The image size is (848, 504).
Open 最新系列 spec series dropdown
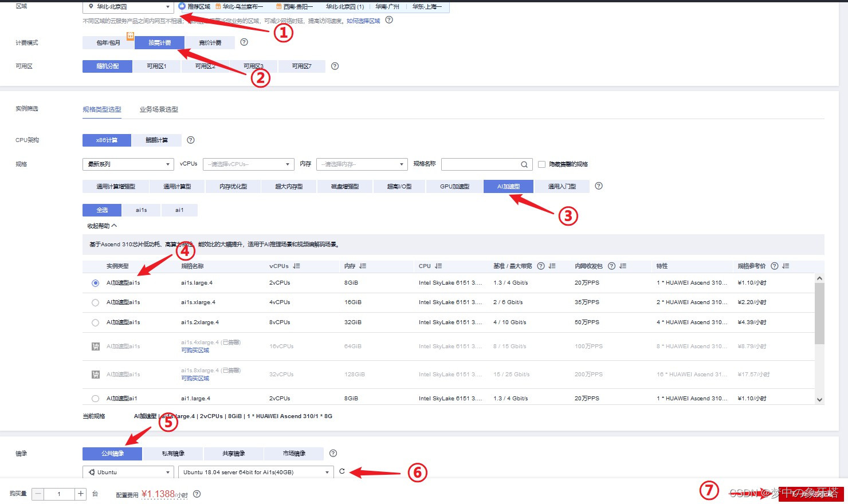[128, 164]
